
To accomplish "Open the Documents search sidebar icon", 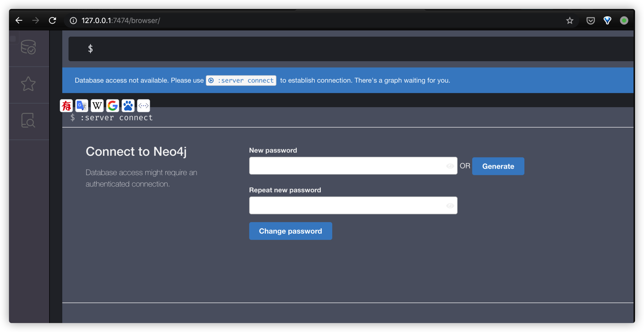I will tap(28, 120).
